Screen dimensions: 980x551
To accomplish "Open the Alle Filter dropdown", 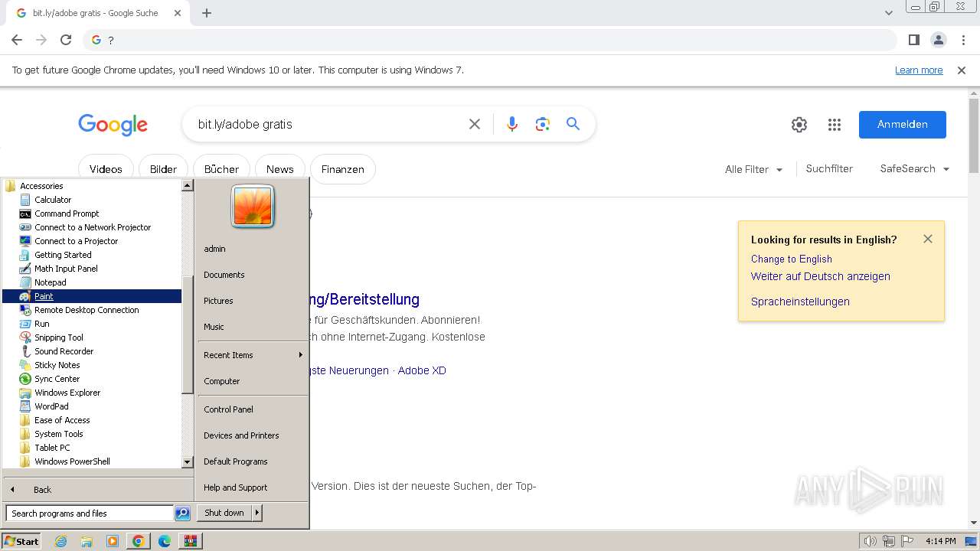I will tap(753, 169).
